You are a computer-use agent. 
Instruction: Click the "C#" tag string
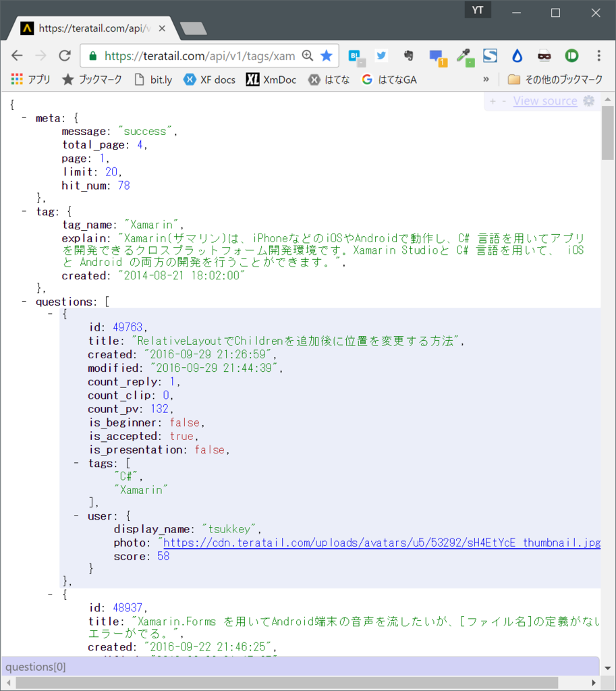pos(126,476)
